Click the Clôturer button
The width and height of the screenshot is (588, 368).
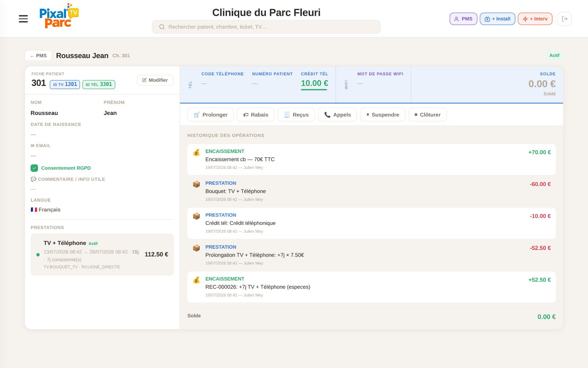tap(428, 115)
